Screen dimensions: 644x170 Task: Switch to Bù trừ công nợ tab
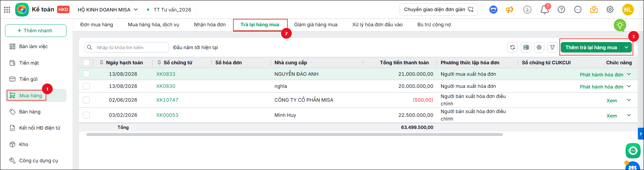[x=434, y=25]
